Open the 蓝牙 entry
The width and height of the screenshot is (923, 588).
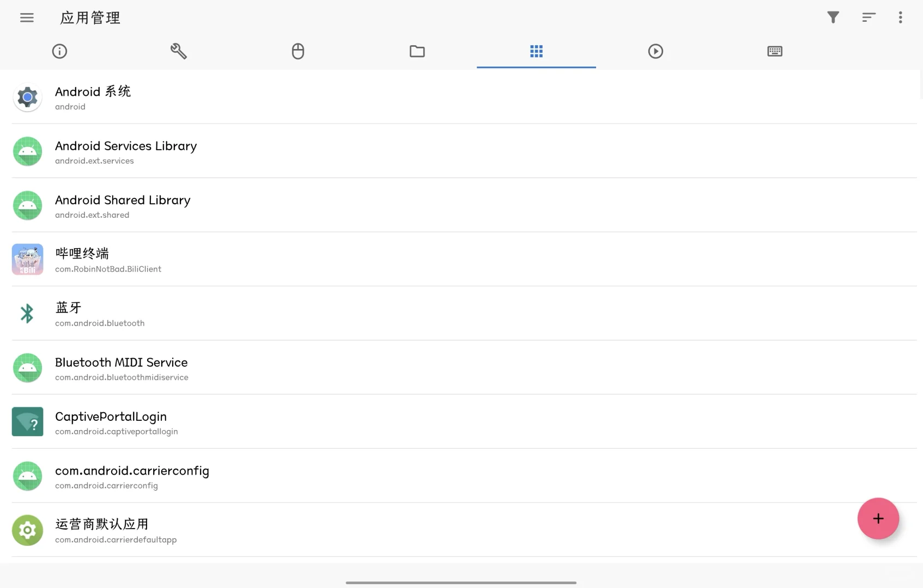pos(464,314)
